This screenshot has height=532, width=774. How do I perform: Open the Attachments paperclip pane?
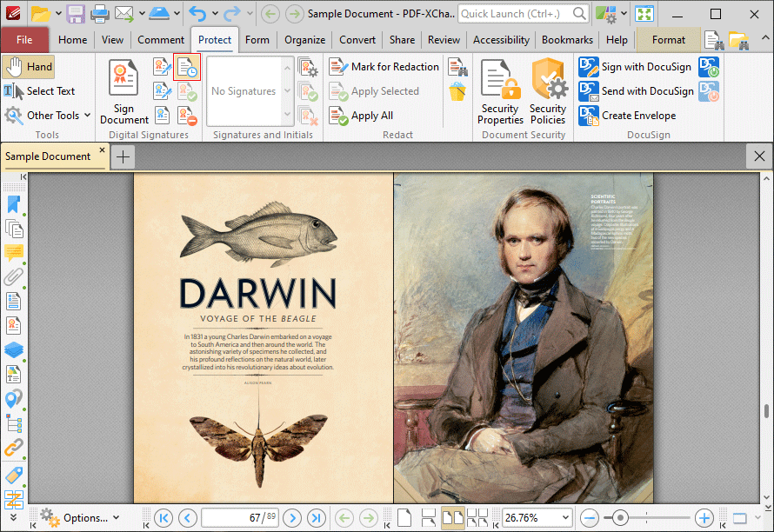tap(13, 276)
